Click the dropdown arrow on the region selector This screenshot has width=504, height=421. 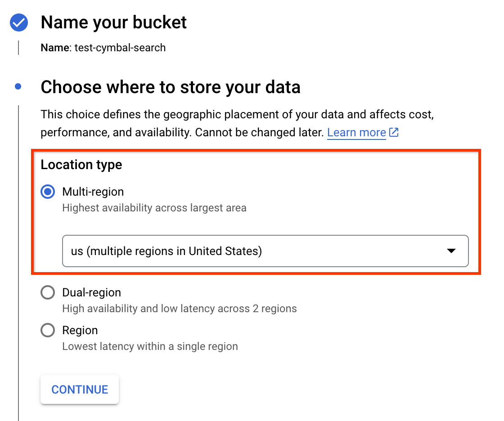[x=451, y=251]
